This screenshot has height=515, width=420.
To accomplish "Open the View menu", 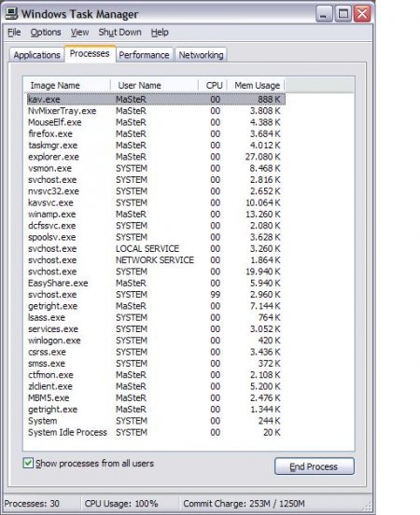I will coord(80,32).
